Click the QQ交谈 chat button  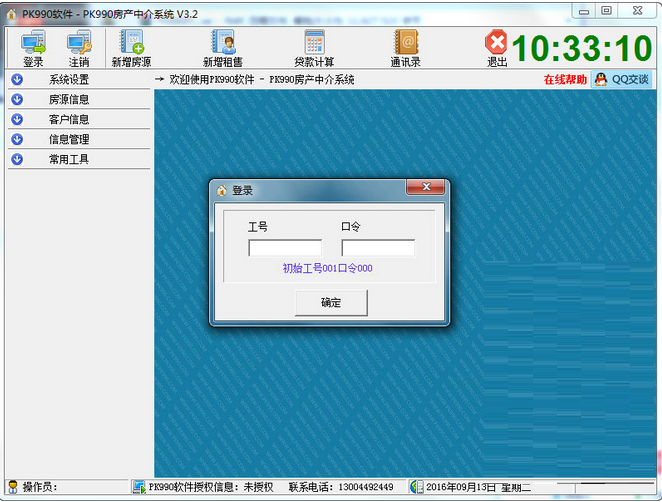pyautogui.click(x=621, y=79)
